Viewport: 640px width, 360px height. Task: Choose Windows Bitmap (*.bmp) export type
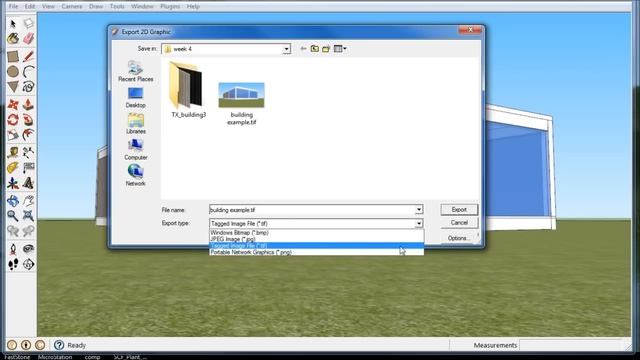(x=316, y=233)
